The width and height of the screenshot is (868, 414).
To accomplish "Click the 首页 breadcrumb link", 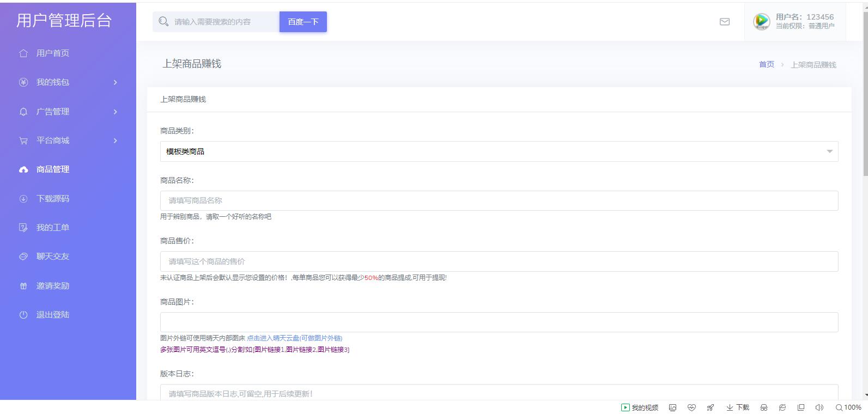I will [766, 64].
